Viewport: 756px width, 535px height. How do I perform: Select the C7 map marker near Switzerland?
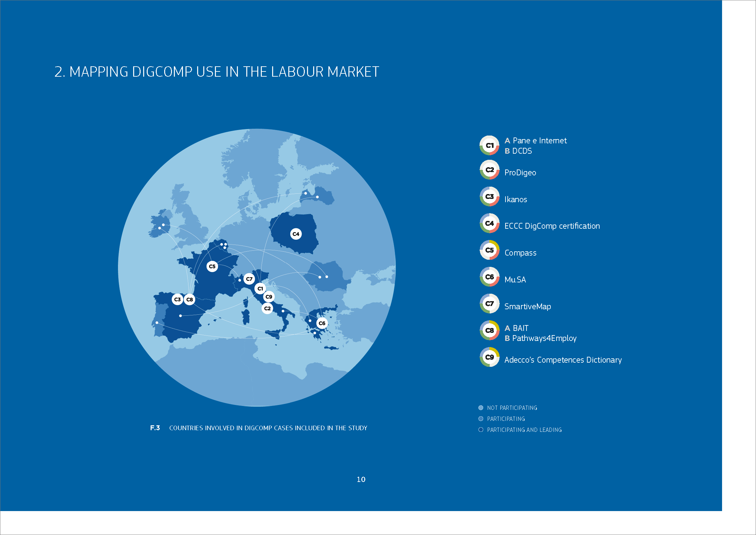coord(249,279)
